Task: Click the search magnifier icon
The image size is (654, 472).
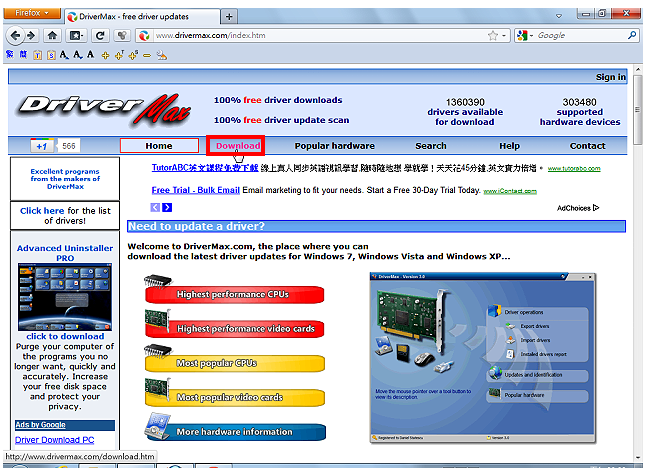Action: 632,35
